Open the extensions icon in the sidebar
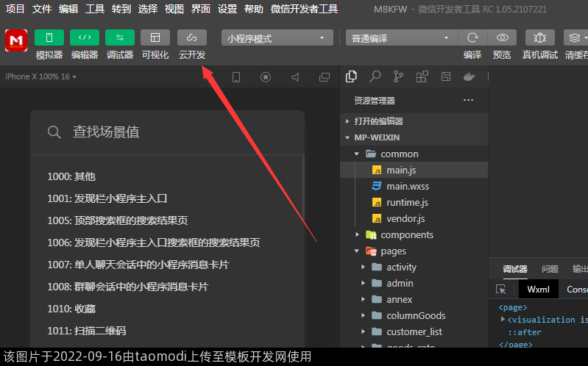The height and width of the screenshot is (366, 588). pyautogui.click(x=422, y=76)
